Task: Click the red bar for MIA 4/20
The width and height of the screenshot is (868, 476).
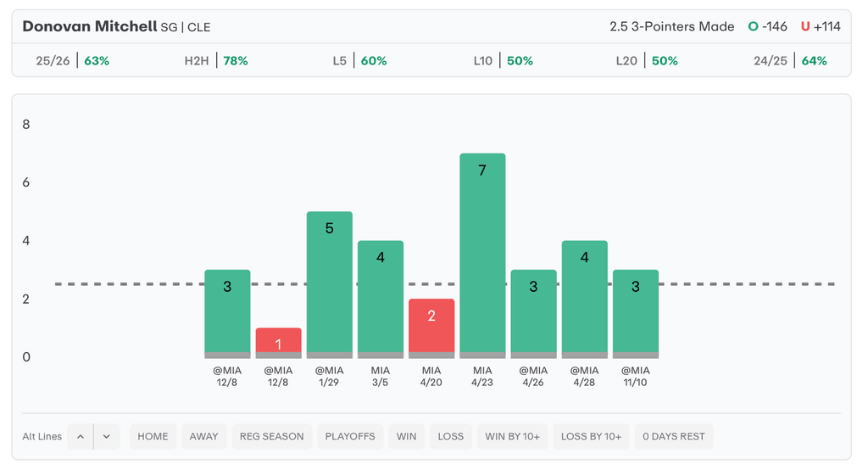Action: click(x=431, y=327)
